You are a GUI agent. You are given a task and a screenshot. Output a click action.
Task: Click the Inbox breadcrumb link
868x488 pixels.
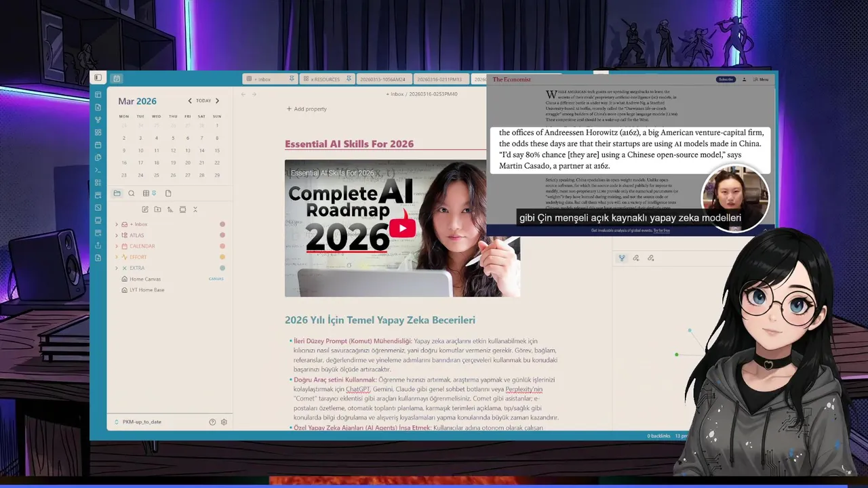pos(396,94)
